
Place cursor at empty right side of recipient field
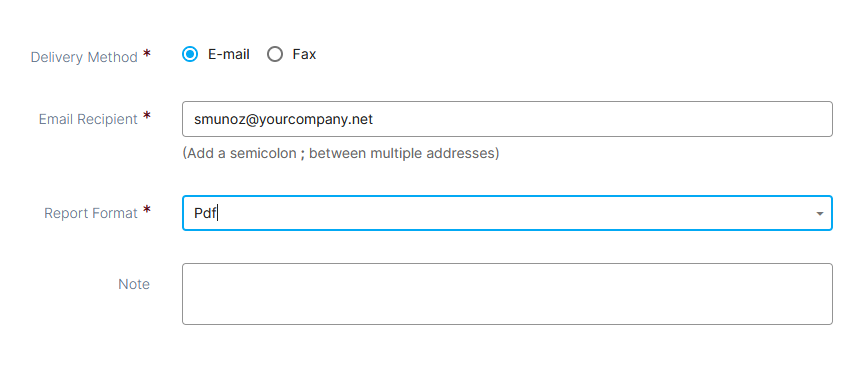[x=603, y=119]
